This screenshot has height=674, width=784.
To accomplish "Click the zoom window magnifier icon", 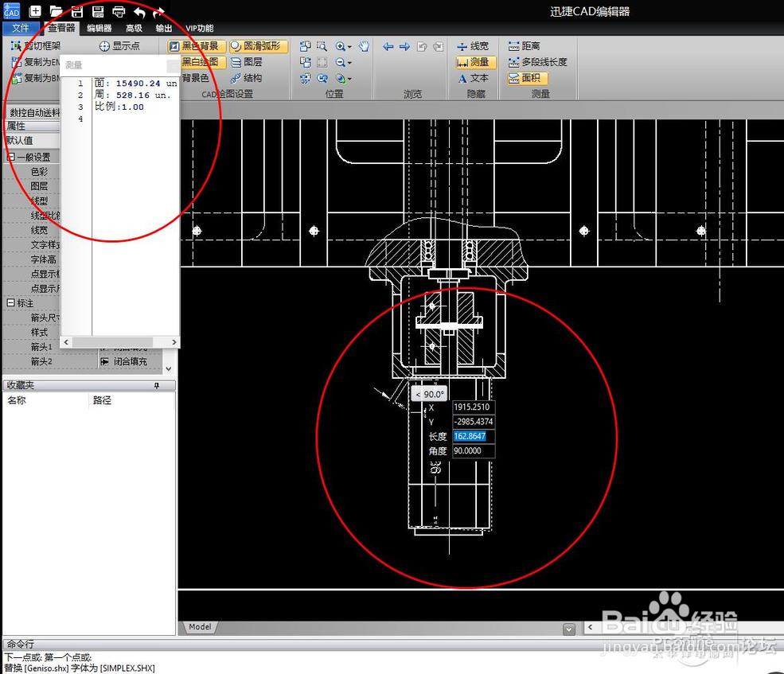I will click(x=322, y=46).
